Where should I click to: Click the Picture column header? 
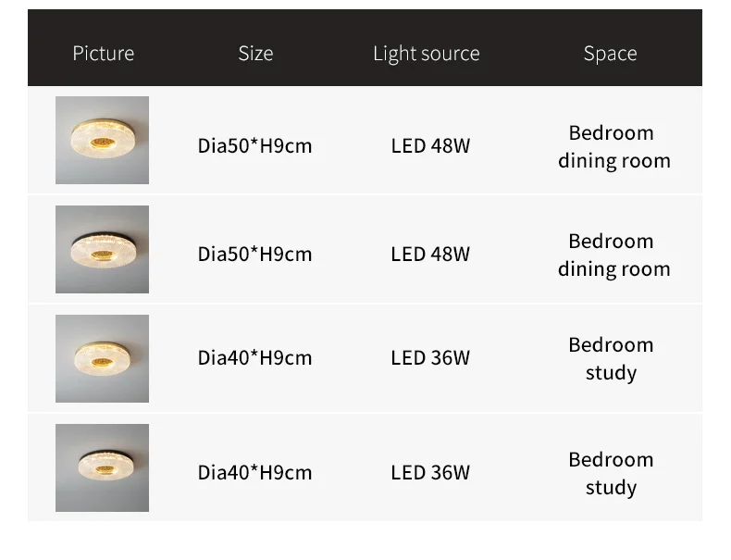pyautogui.click(x=103, y=54)
